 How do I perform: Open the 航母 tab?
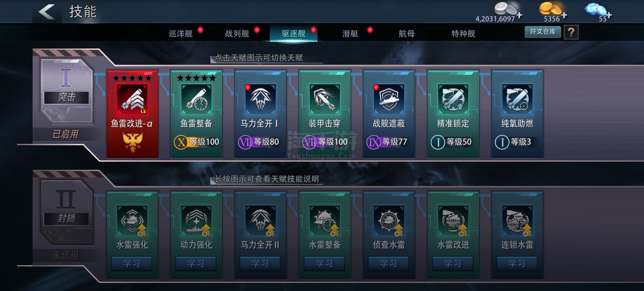point(407,34)
